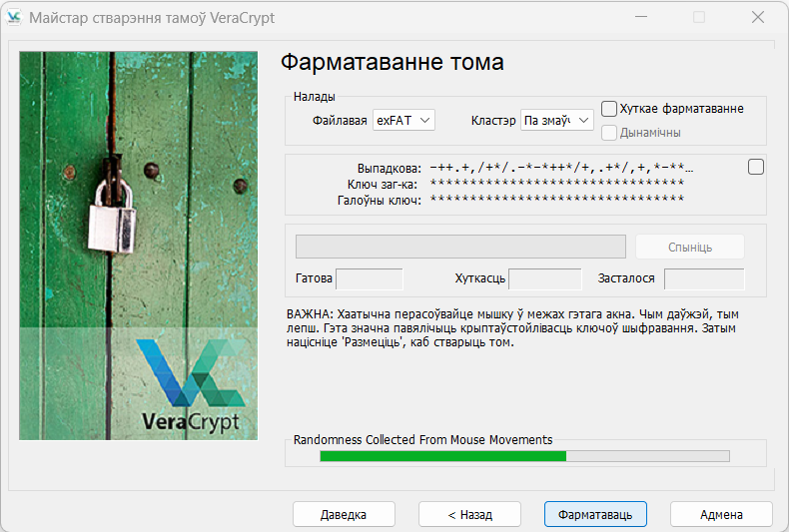
Task: Click Randomness Collected From Mouse Movements label
Action: pos(422,440)
